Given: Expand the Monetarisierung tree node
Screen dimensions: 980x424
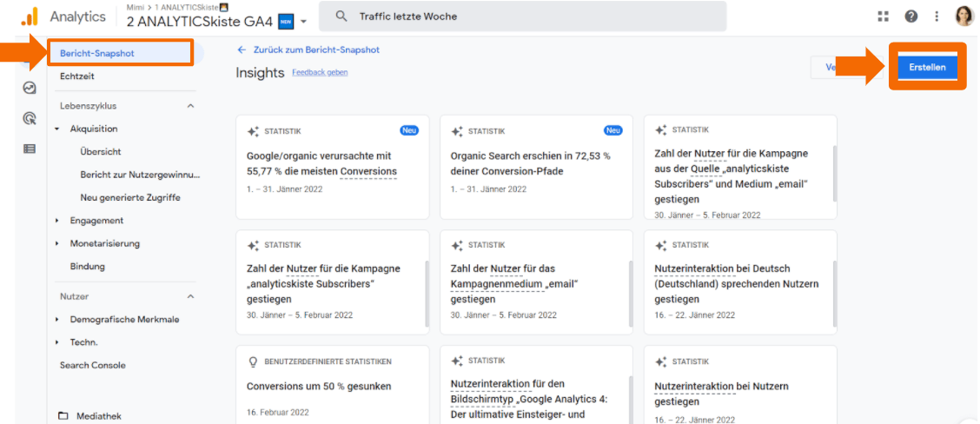Looking at the screenshot, I should pyautogui.click(x=56, y=243).
